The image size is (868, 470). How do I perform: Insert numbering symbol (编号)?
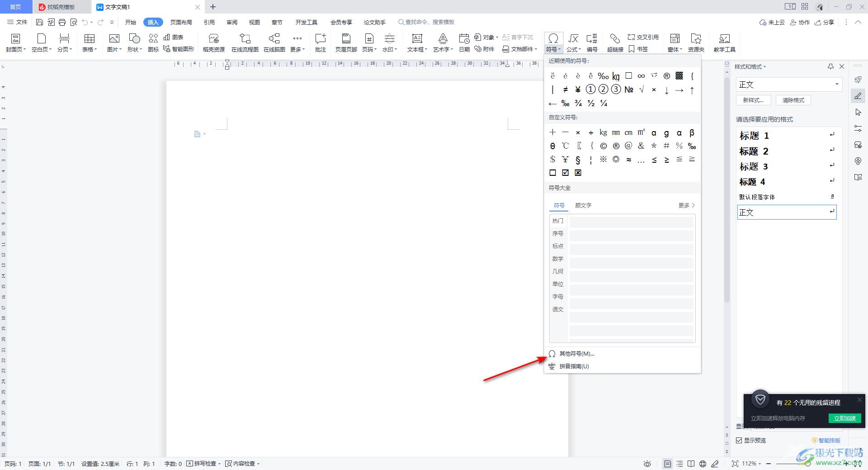pos(592,42)
